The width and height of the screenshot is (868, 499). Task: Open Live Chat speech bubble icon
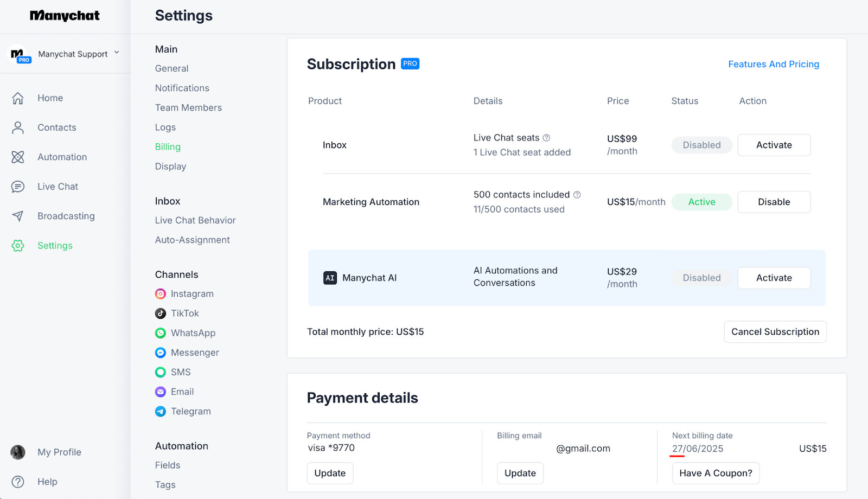(x=18, y=187)
